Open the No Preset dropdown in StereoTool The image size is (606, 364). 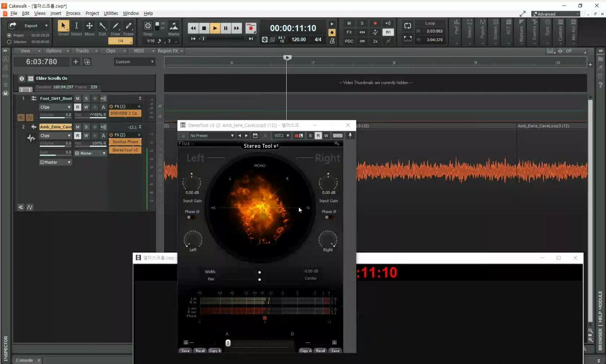pyautogui.click(x=212, y=136)
